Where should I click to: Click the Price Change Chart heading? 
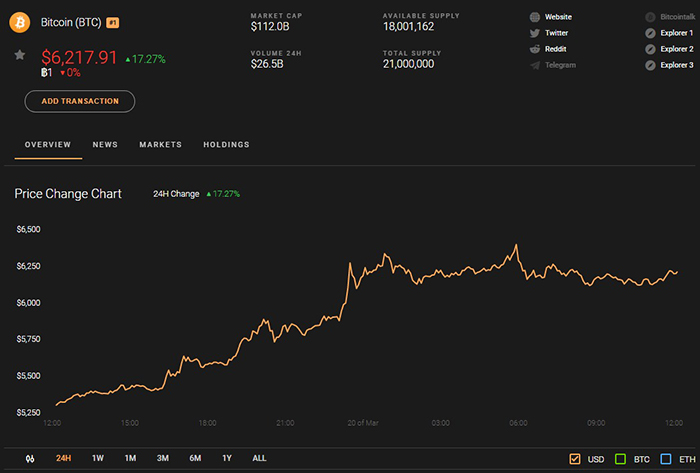click(68, 194)
